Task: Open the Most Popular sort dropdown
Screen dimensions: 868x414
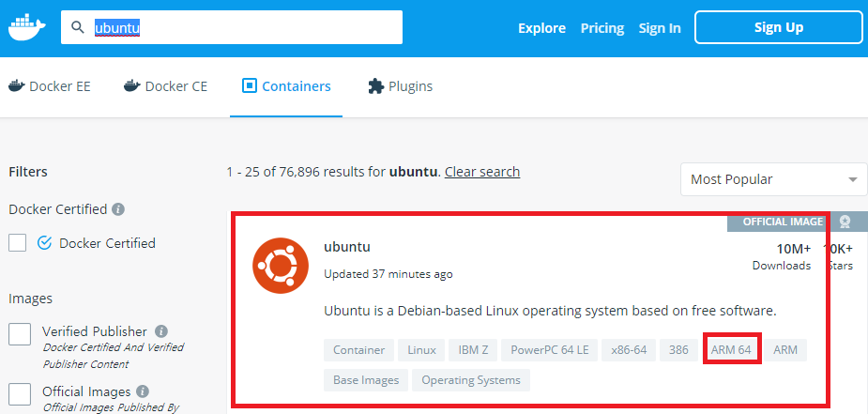Action: point(773,179)
